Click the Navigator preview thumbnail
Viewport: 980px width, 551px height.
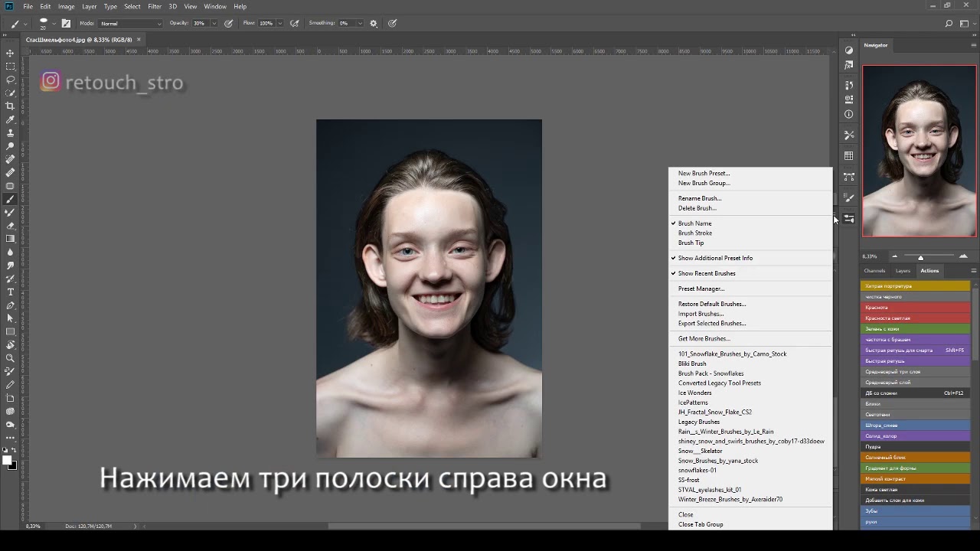(x=919, y=151)
